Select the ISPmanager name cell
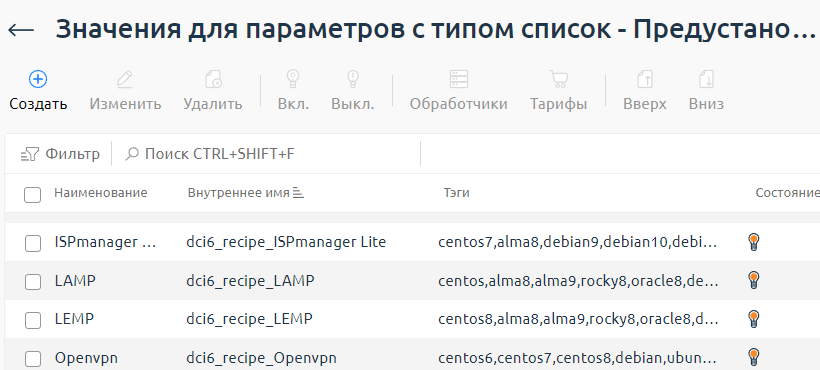Image resolution: width=820 pixels, height=370 pixels. [x=106, y=242]
